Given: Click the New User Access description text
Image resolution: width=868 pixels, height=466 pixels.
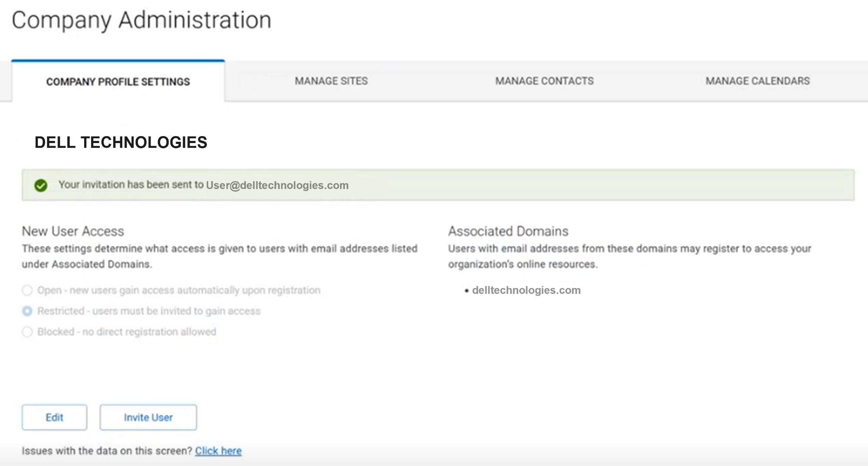Looking at the screenshot, I should (219, 256).
